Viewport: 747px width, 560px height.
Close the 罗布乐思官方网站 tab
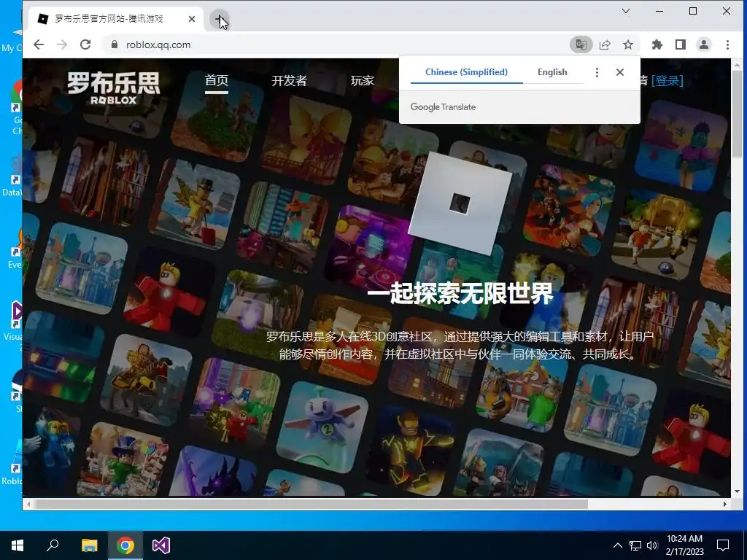point(192,19)
